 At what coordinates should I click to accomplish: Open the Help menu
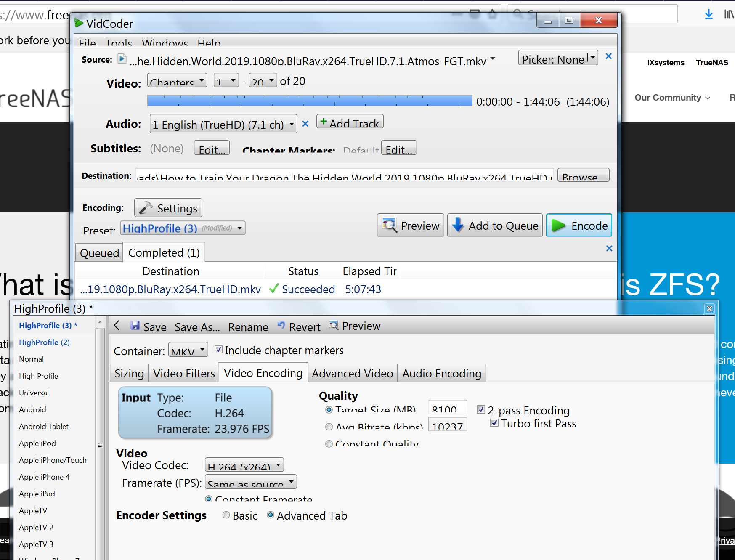point(209,42)
